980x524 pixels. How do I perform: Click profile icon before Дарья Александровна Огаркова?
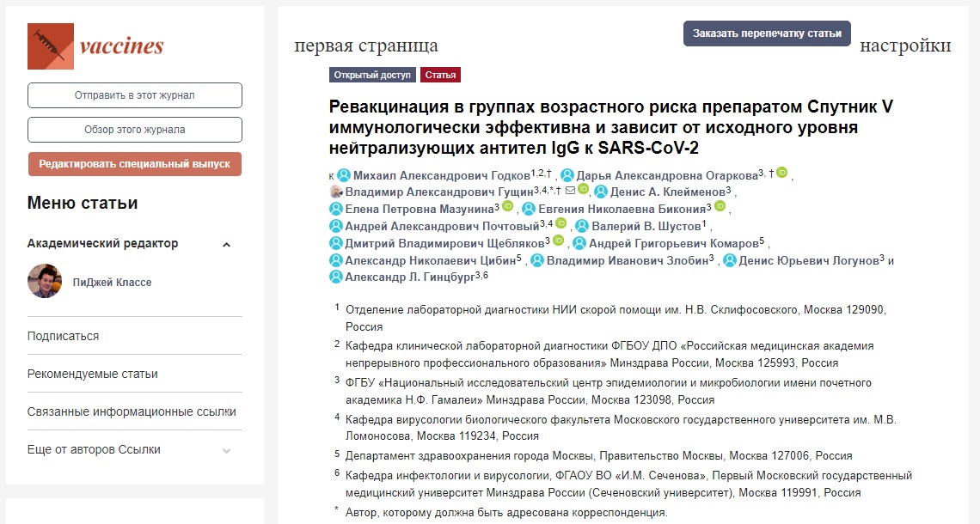point(567,175)
